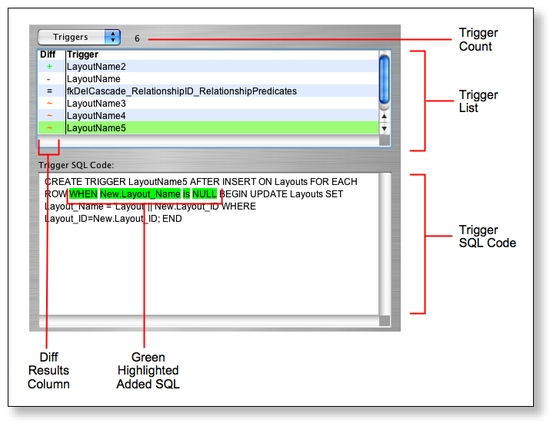Click the Diff column header
Image resolution: width=550 pixels, height=426 pixels.
point(48,54)
